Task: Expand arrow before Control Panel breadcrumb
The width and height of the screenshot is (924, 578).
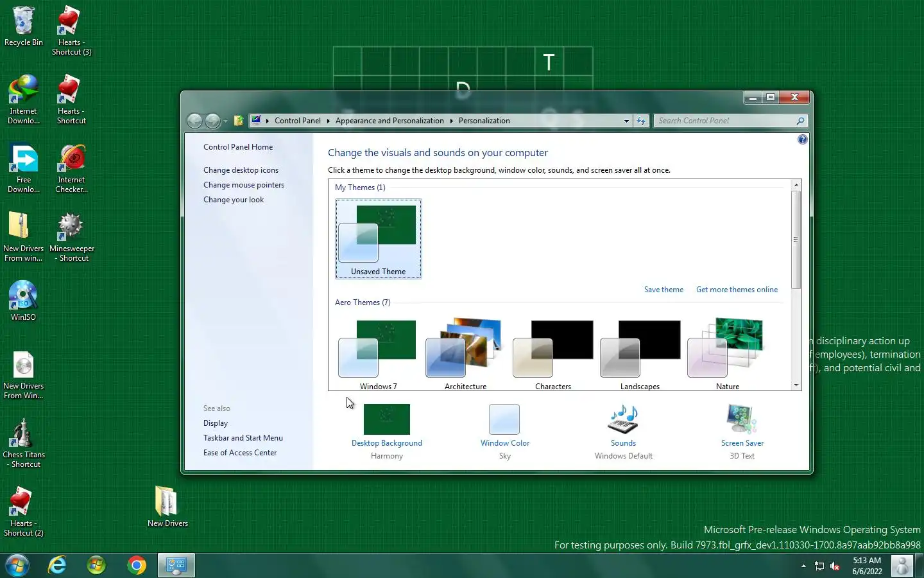Action: pos(268,121)
